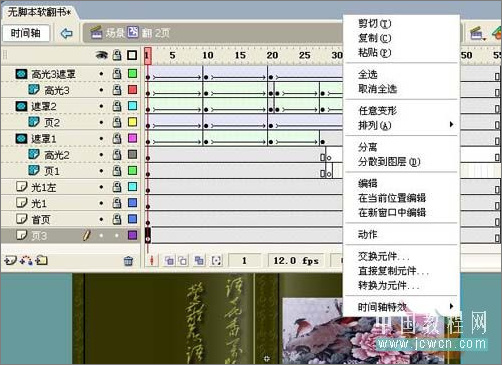Image resolution: width=502 pixels, height=365 pixels.
Task: Insert a new layer
Action: click(10, 260)
